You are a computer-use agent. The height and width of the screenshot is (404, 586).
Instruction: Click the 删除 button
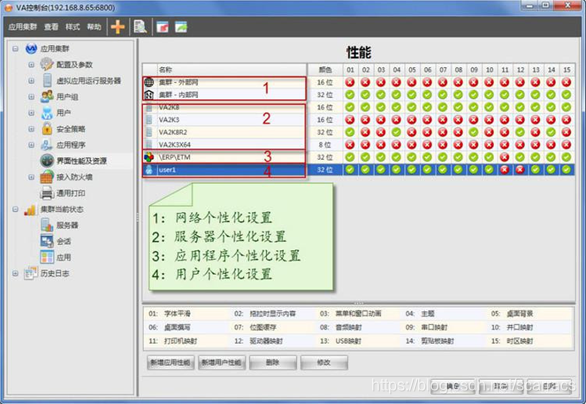[273, 363]
